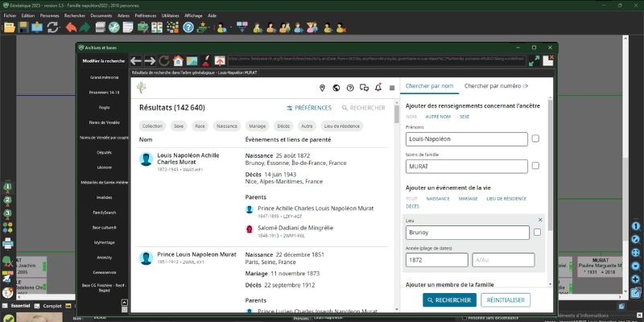This screenshot has width=644, height=322.
Task: Undo with the orange arrow icon
Action: pos(71,27)
